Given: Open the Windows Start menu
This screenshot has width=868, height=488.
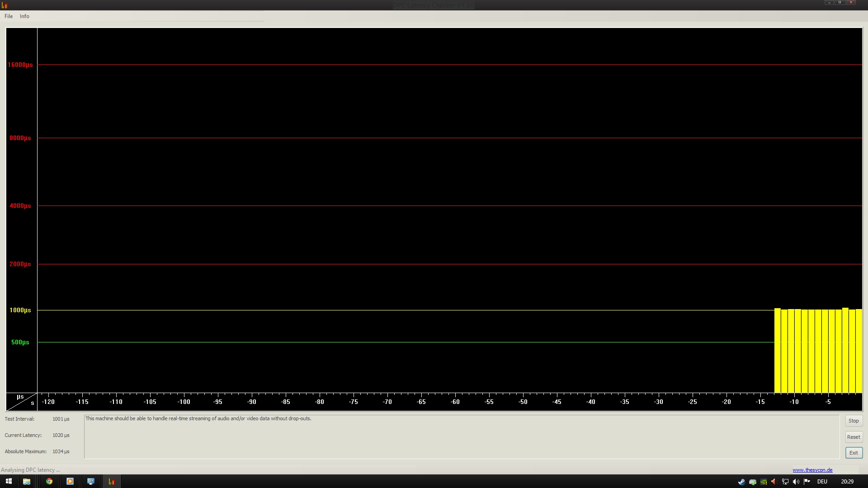Looking at the screenshot, I should pyautogui.click(x=9, y=481).
